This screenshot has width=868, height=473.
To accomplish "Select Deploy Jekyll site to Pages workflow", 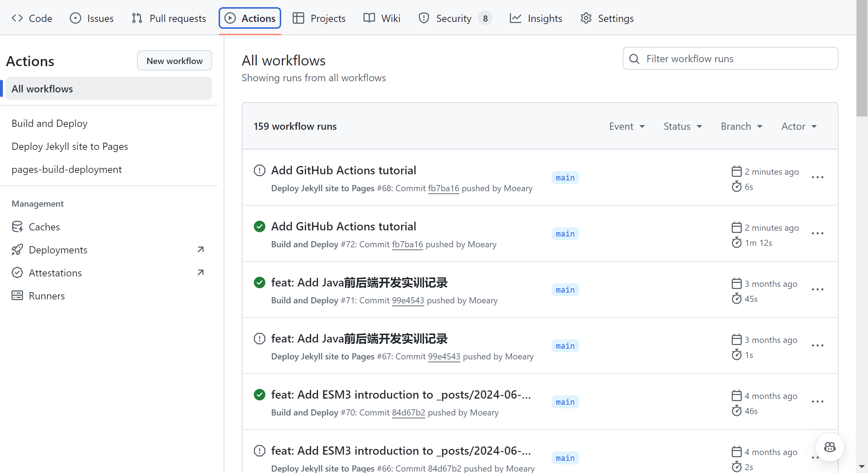I will point(70,146).
